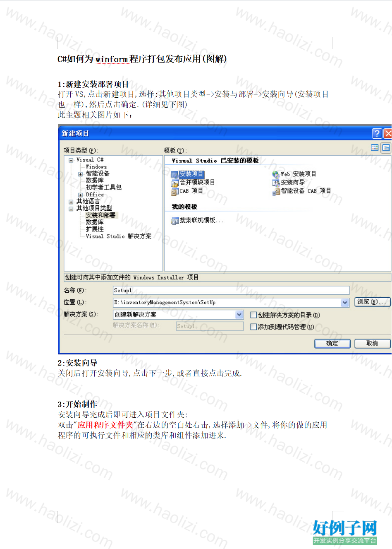Collapse the 其他项目类型 tree node
The width and height of the screenshot is (392, 549).
point(71,209)
